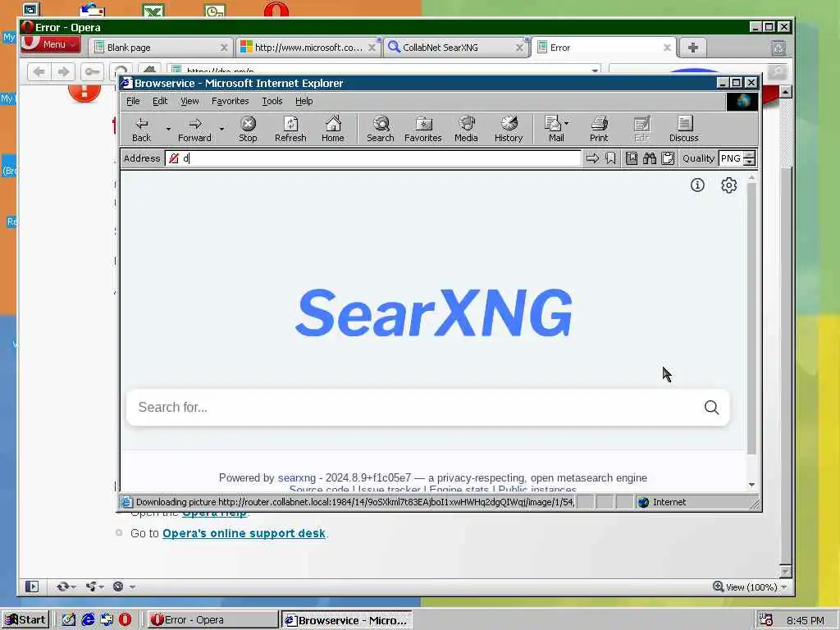840x630 pixels.
Task: Switch to Error - Opera taskbar button
Action: [x=212, y=620]
